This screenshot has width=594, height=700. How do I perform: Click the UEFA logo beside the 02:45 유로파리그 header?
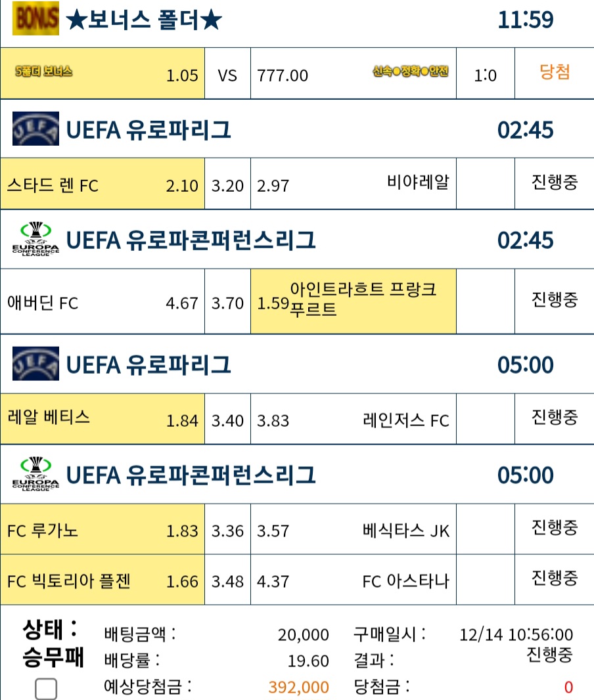pyautogui.click(x=35, y=129)
